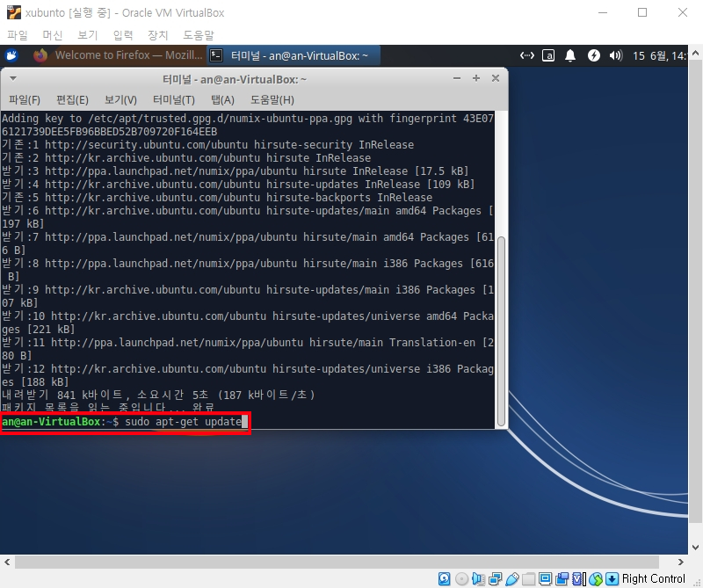Click the 기존:2 kr.archive hirsute InRelease line
This screenshot has width=703, height=588.
click(186, 158)
